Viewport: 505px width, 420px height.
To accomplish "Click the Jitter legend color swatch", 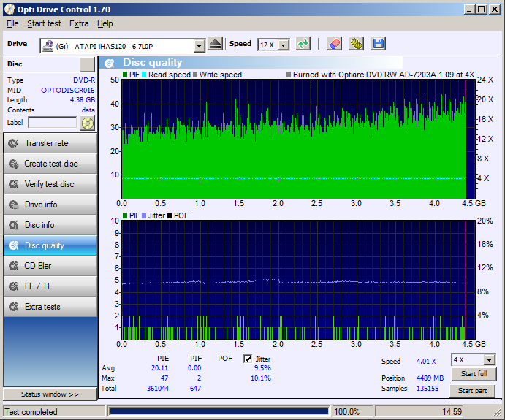I will [144, 215].
